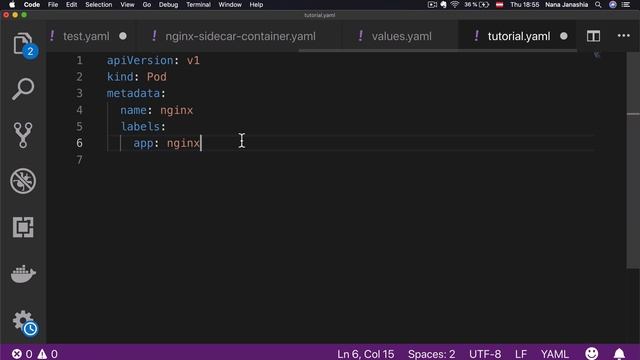The height and width of the screenshot is (360, 640).
Task: Click the feedback smiley icon
Action: (x=591, y=353)
